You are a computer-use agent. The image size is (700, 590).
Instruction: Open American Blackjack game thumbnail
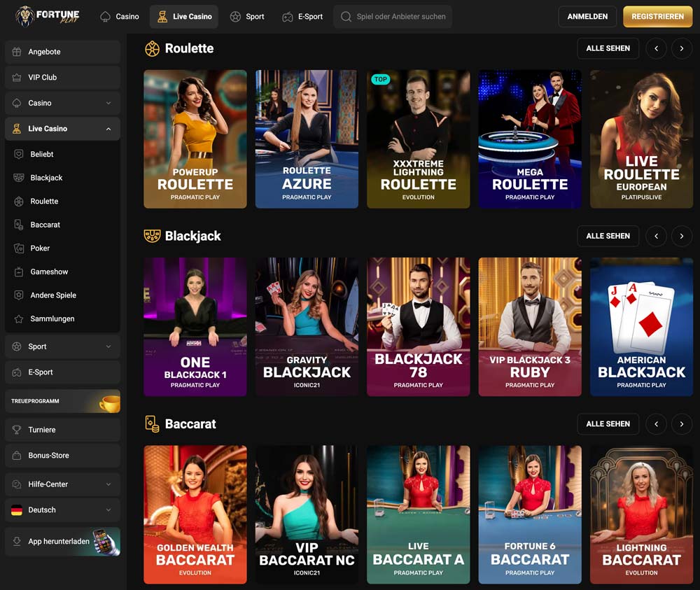[x=641, y=327]
